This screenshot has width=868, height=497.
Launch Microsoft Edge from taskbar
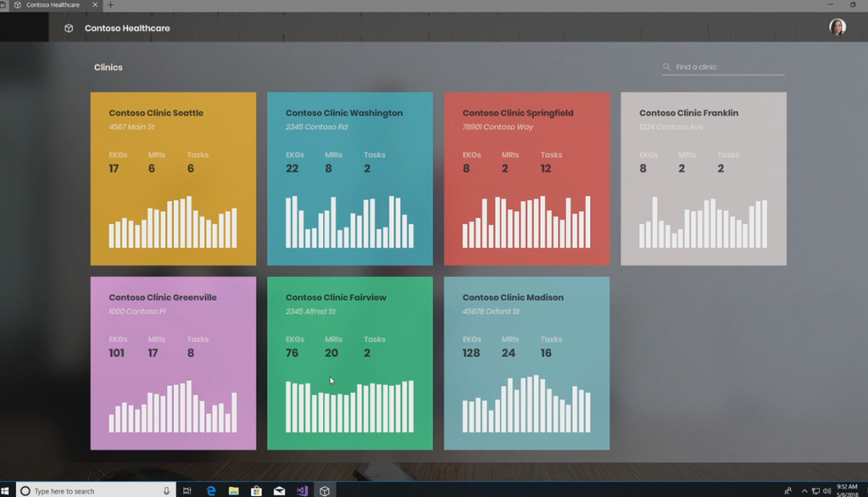(x=211, y=491)
